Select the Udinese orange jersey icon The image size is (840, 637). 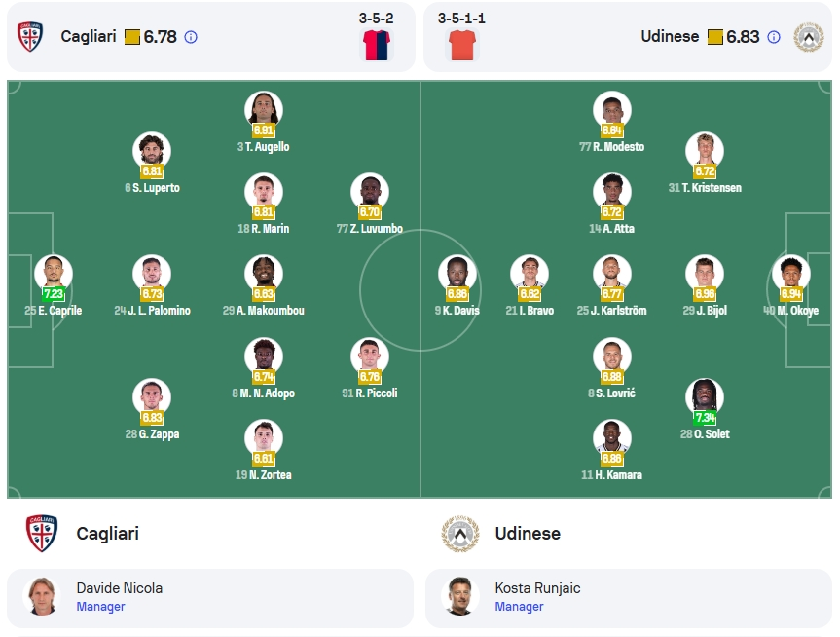pyautogui.click(x=461, y=45)
